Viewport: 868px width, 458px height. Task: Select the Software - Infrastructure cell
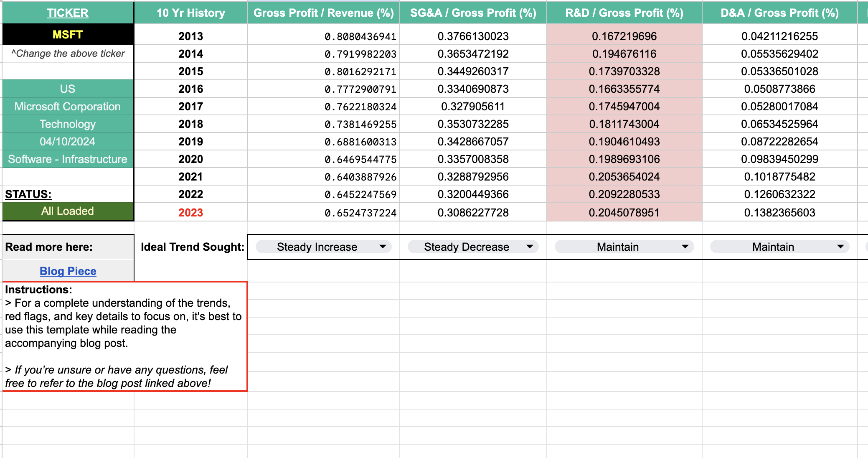point(68,159)
